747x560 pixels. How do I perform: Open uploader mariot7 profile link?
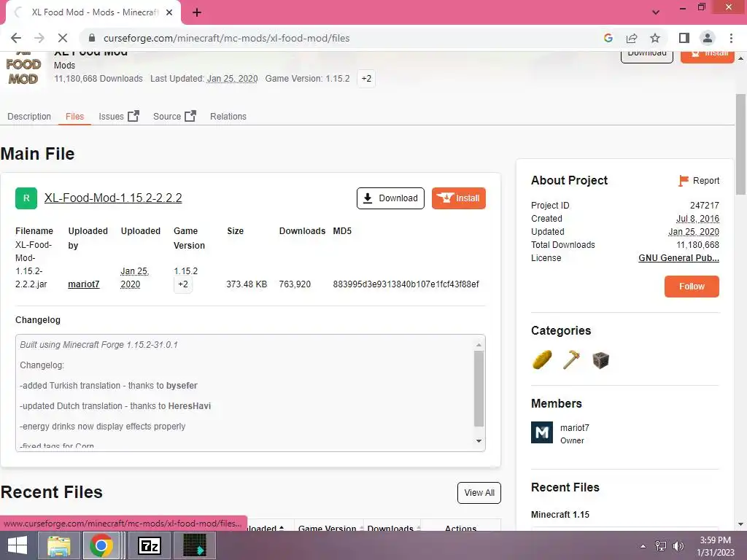coord(84,284)
